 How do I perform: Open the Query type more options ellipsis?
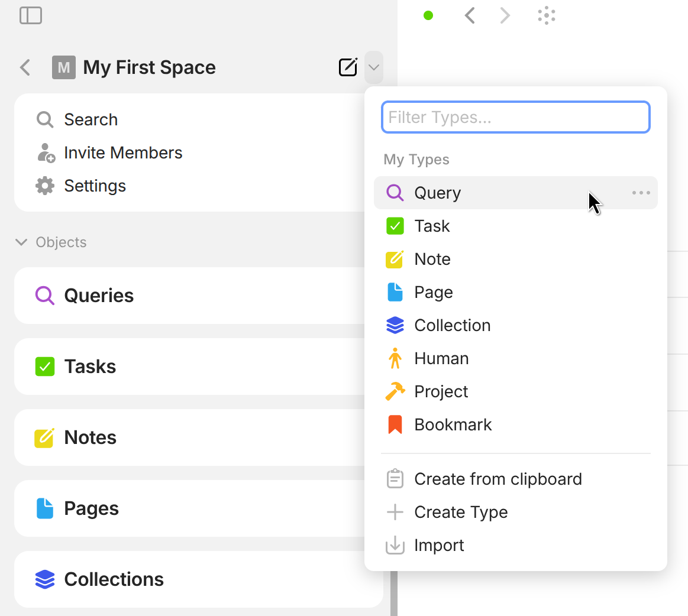(641, 193)
